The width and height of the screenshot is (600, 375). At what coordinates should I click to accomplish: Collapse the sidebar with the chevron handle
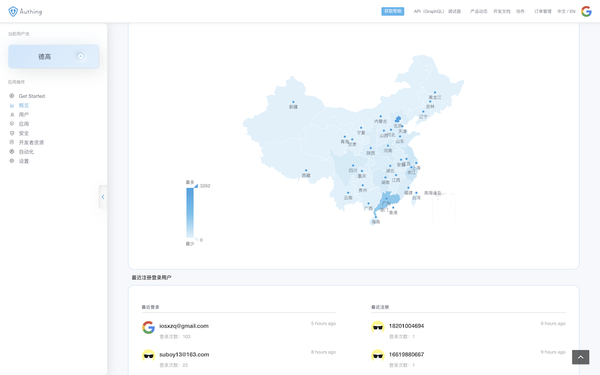(x=103, y=197)
